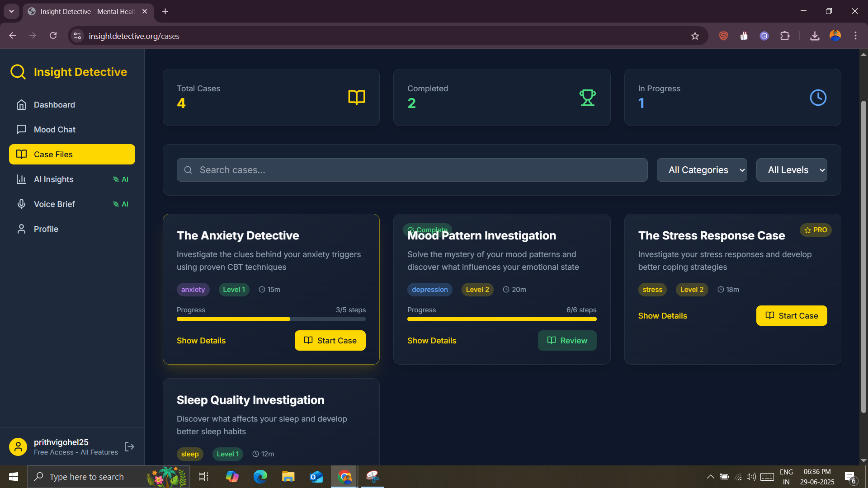
Task: Show Details for The Stress Response Case
Action: click(662, 316)
